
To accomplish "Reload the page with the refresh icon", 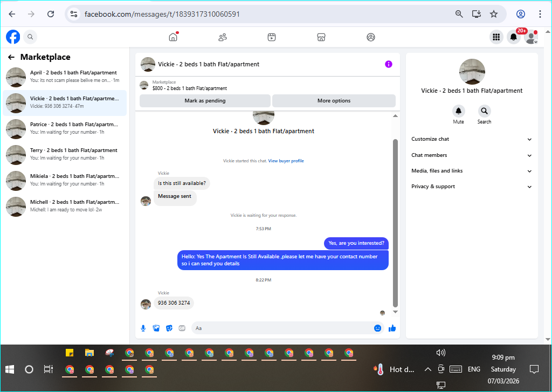I will coord(51,14).
